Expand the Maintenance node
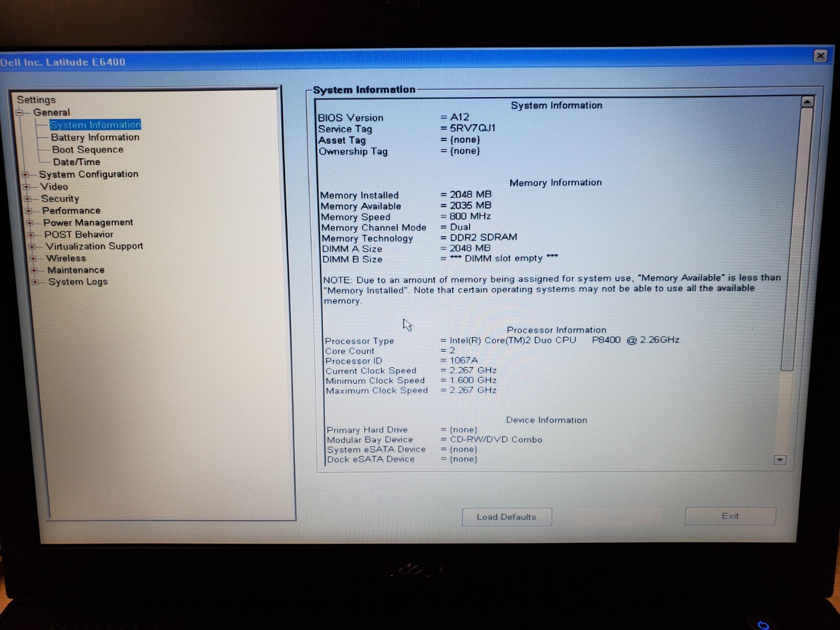The height and width of the screenshot is (630, 840). (34, 270)
